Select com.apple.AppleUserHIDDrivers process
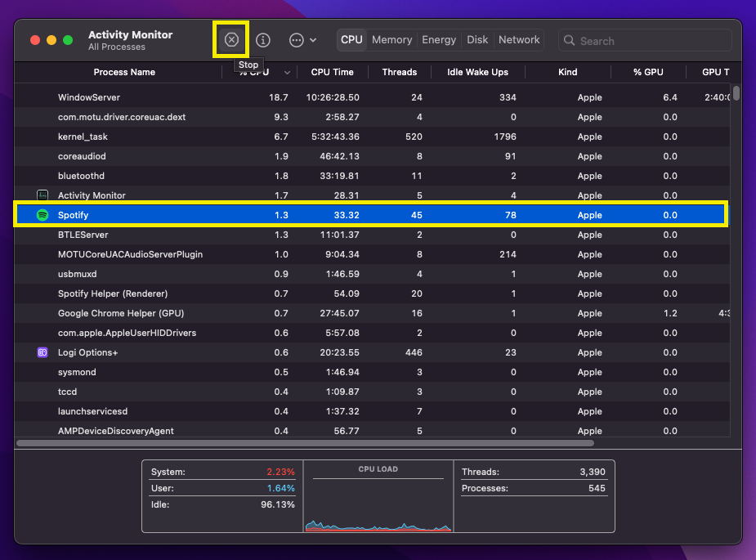The image size is (756, 560). click(x=372, y=333)
